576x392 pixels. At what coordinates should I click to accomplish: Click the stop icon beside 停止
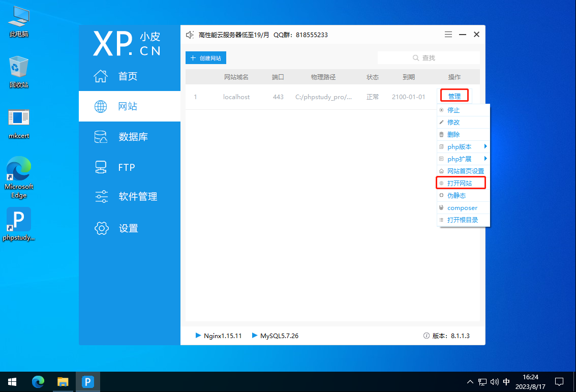coord(441,110)
